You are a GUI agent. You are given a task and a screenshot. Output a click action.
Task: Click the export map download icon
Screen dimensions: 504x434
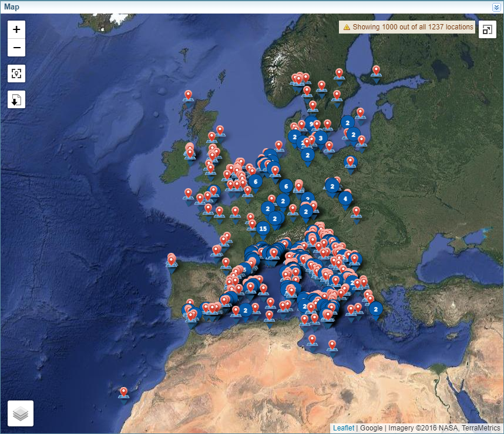(16, 100)
